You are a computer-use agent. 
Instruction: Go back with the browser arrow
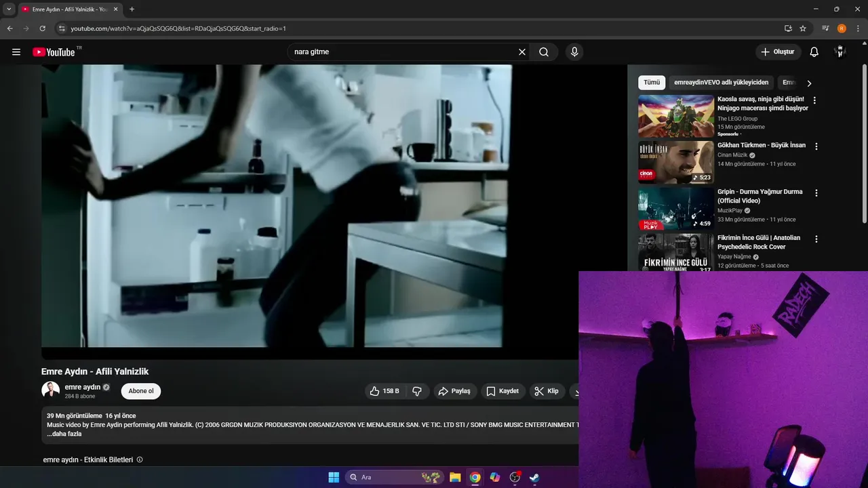pos(9,28)
